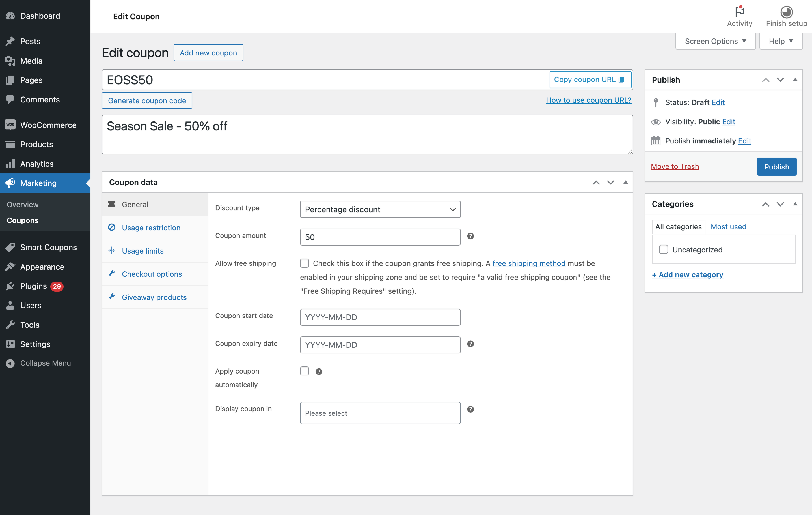The height and width of the screenshot is (515, 812).
Task: Move Publish panel down
Action: pyautogui.click(x=780, y=80)
